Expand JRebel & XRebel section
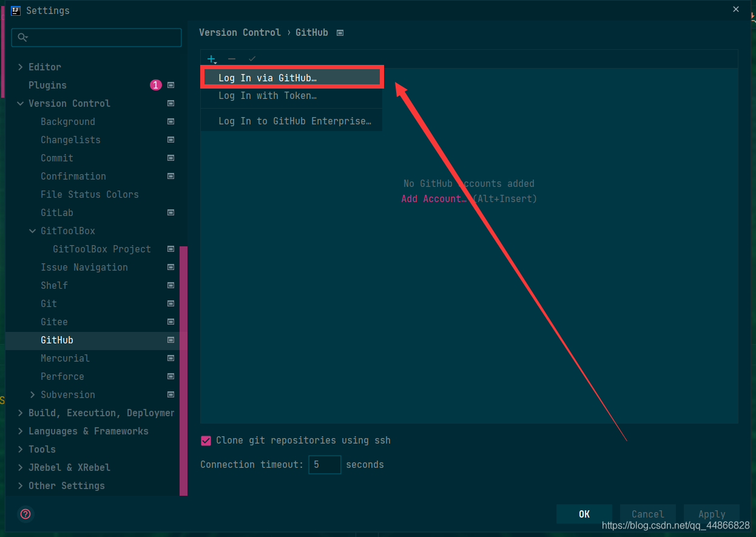Screen dimensions: 756x537 (21, 468)
